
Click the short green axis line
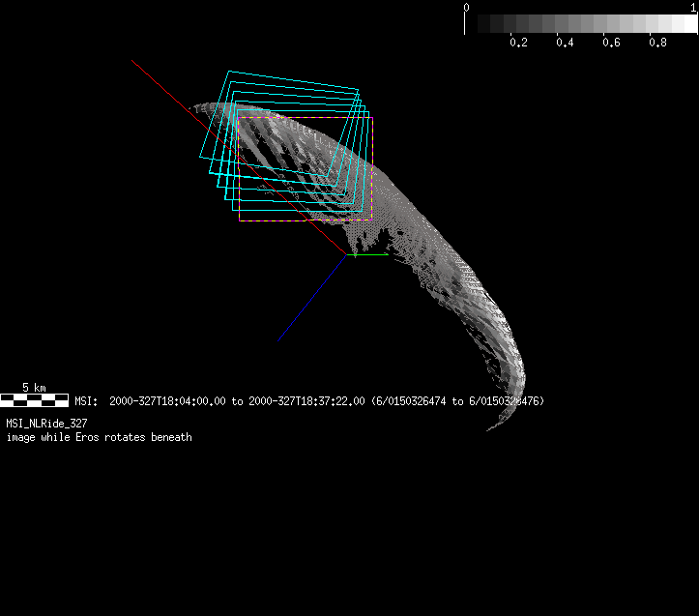(x=372, y=254)
